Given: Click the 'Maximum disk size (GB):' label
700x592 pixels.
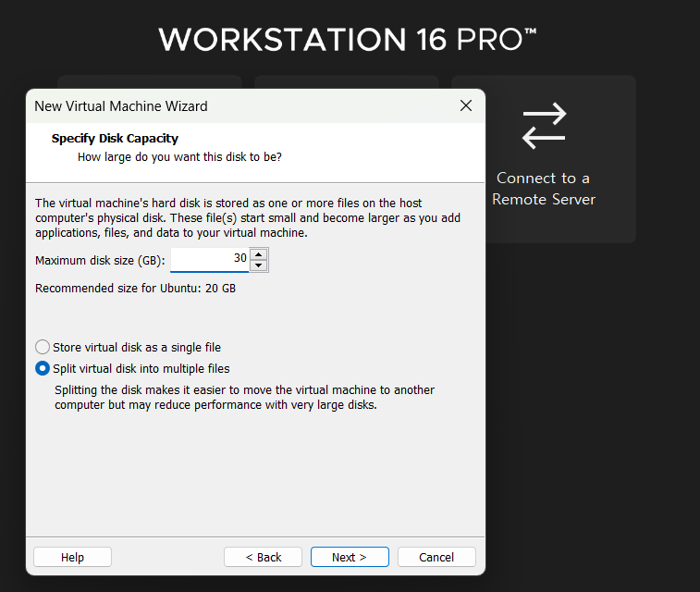Looking at the screenshot, I should (100, 260).
